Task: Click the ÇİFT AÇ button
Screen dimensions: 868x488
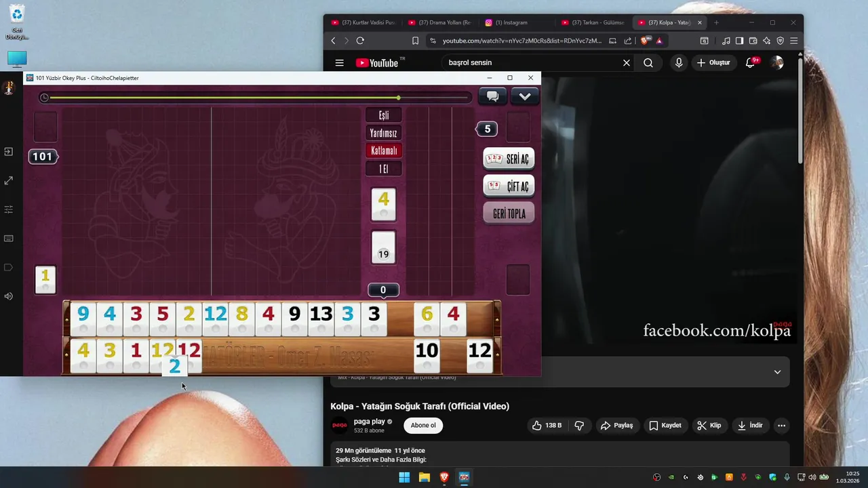Action: coord(509,186)
